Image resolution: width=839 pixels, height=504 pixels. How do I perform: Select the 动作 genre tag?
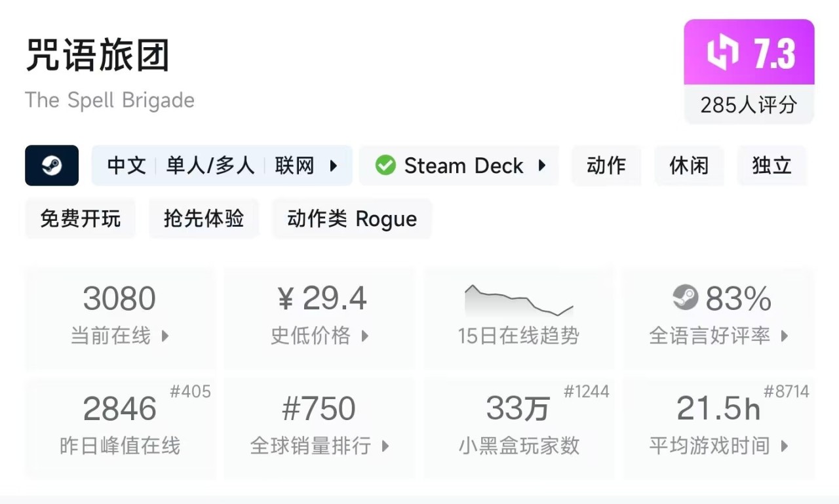[x=606, y=166]
